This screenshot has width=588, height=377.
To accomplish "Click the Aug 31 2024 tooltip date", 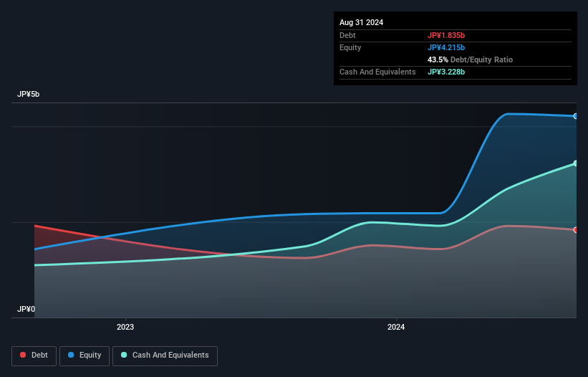I will 361,22.
